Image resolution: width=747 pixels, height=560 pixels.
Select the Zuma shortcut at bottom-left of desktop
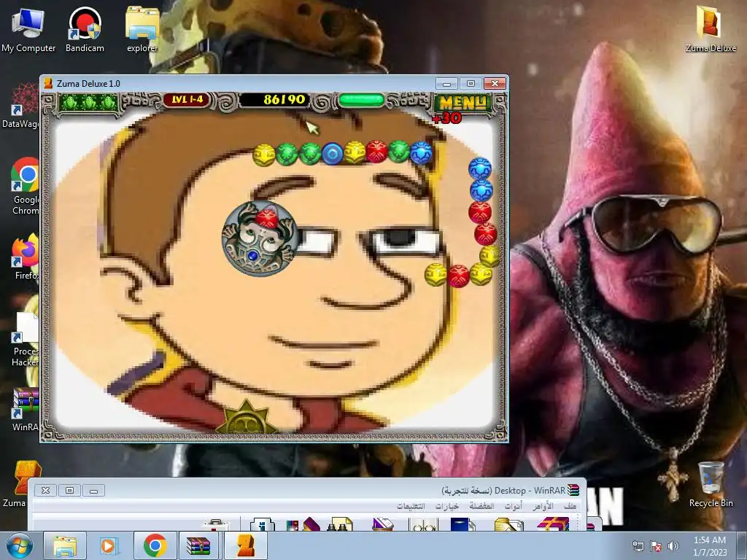(x=22, y=484)
